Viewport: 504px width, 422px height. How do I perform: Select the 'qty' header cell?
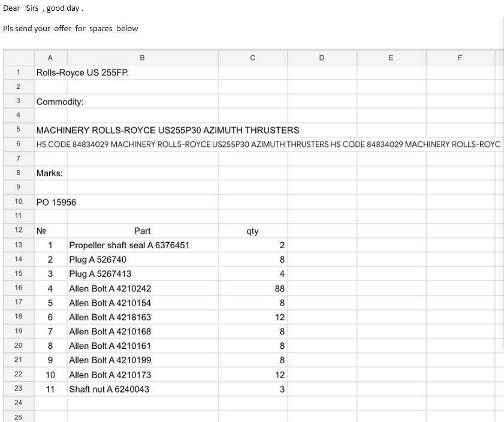[252, 231]
